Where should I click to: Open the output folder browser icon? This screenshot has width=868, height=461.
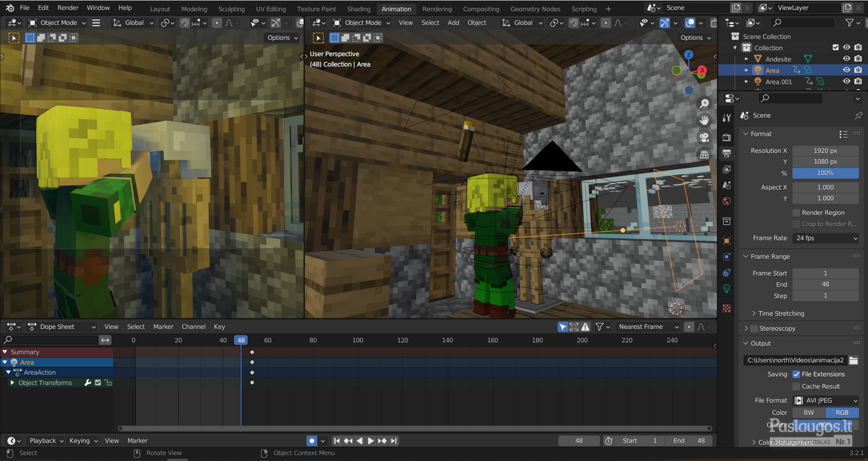854,360
